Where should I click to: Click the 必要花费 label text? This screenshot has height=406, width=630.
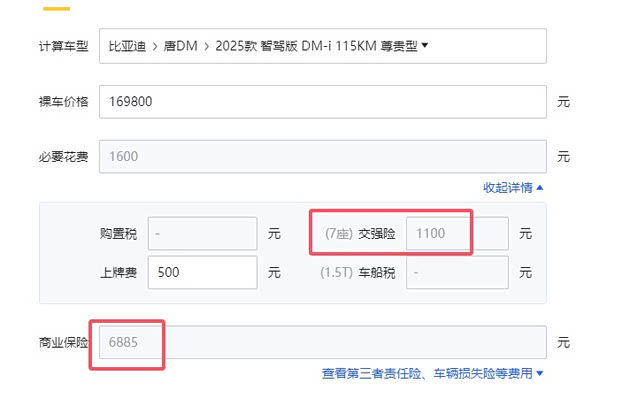(63, 156)
